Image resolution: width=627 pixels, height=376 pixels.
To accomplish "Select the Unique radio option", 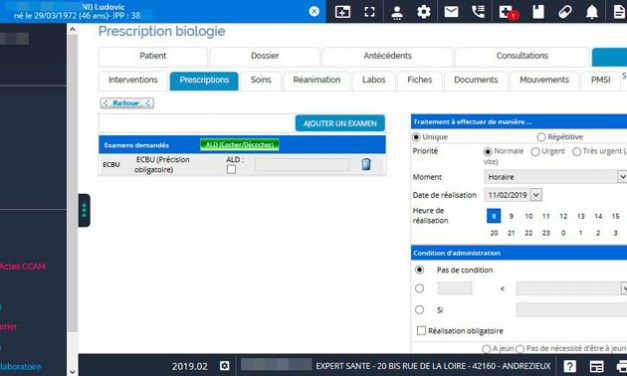I will click(416, 137).
